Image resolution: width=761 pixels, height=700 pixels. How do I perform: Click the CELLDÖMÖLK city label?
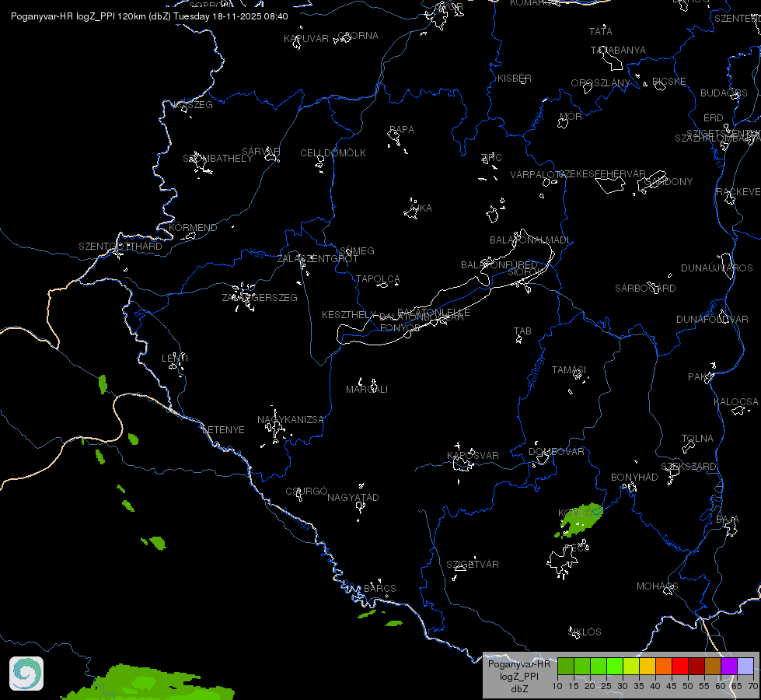pyautogui.click(x=333, y=153)
